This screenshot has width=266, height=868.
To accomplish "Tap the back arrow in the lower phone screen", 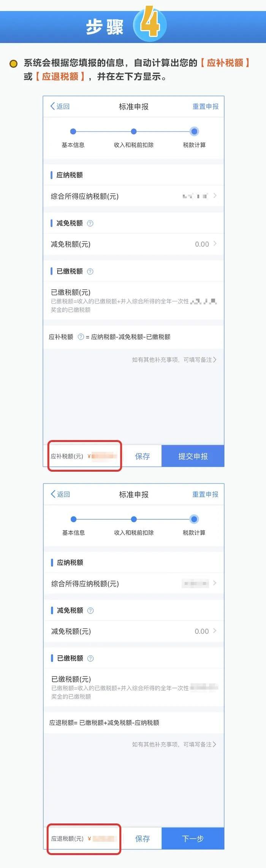I will pos(53,494).
